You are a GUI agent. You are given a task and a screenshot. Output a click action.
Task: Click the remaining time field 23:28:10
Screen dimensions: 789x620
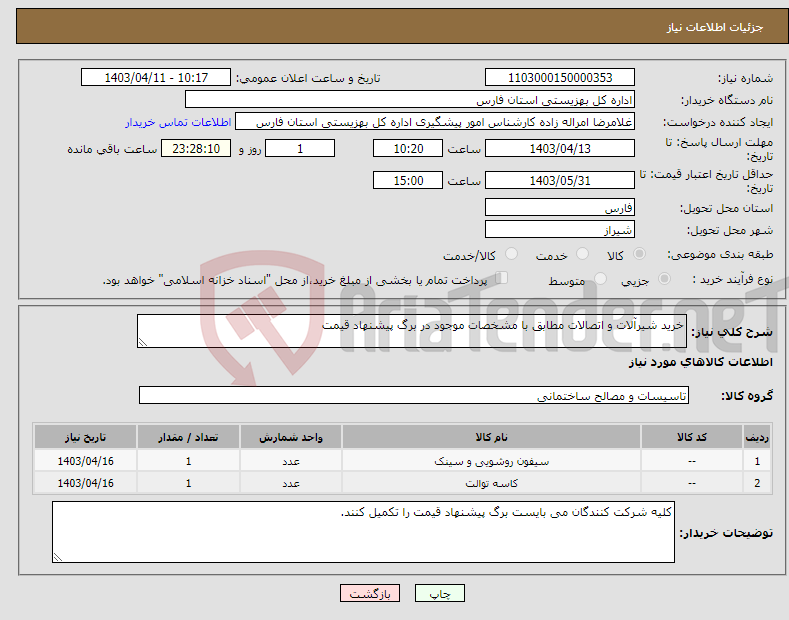(196, 148)
